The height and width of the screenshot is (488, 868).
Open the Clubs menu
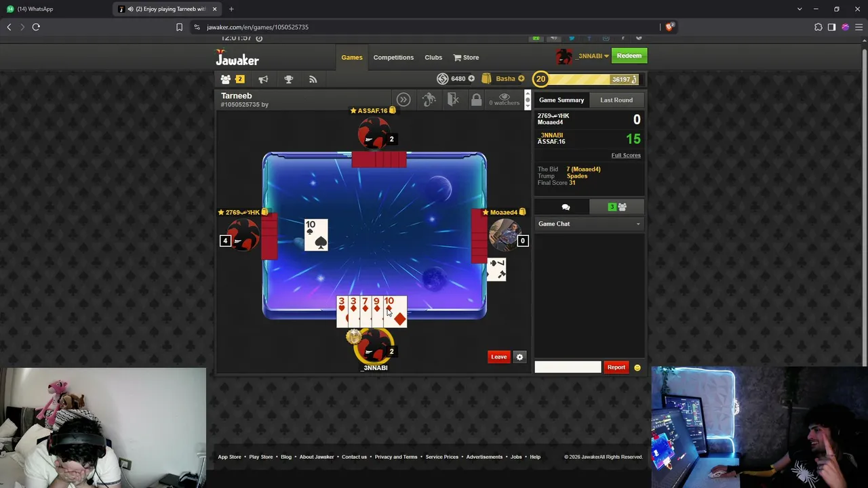click(433, 58)
